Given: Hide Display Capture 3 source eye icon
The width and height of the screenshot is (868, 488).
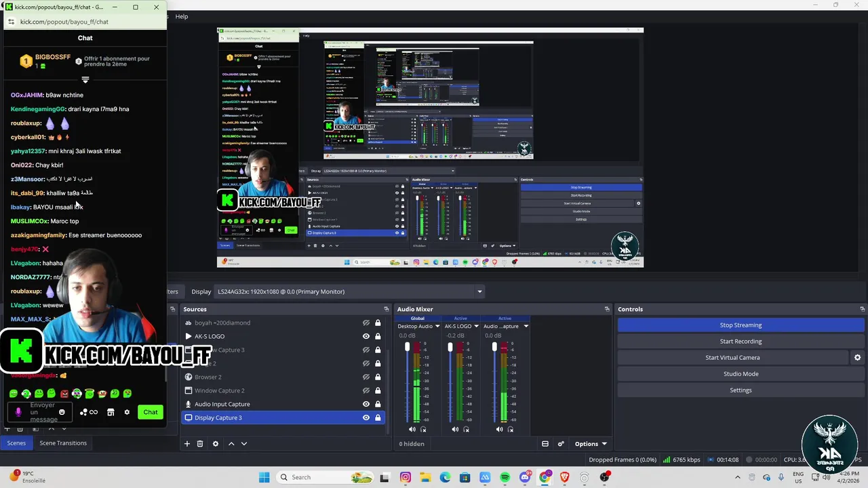Looking at the screenshot, I should 366,418.
